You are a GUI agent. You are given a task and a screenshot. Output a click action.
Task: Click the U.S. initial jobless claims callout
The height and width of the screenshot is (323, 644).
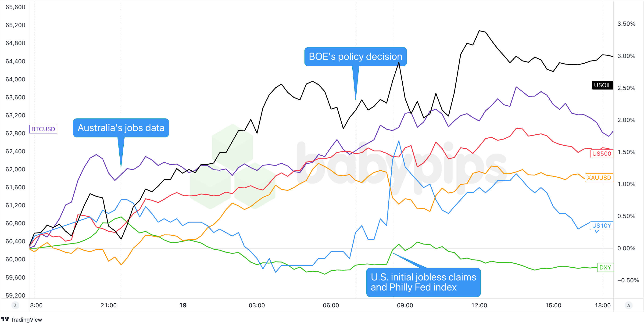423,282
